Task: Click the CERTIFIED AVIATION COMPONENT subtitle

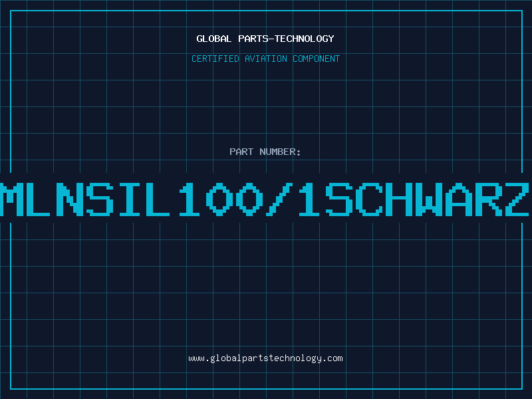Action: tap(265, 59)
